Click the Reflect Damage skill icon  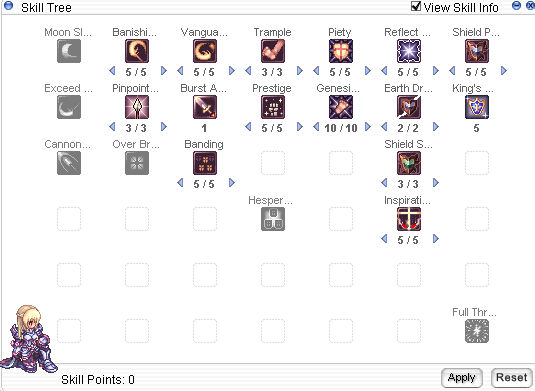(409, 51)
